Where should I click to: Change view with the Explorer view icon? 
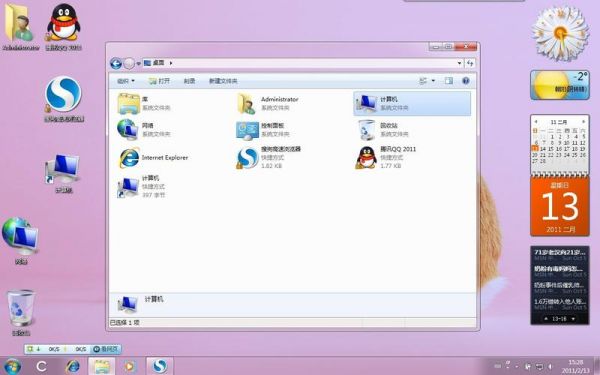423,81
